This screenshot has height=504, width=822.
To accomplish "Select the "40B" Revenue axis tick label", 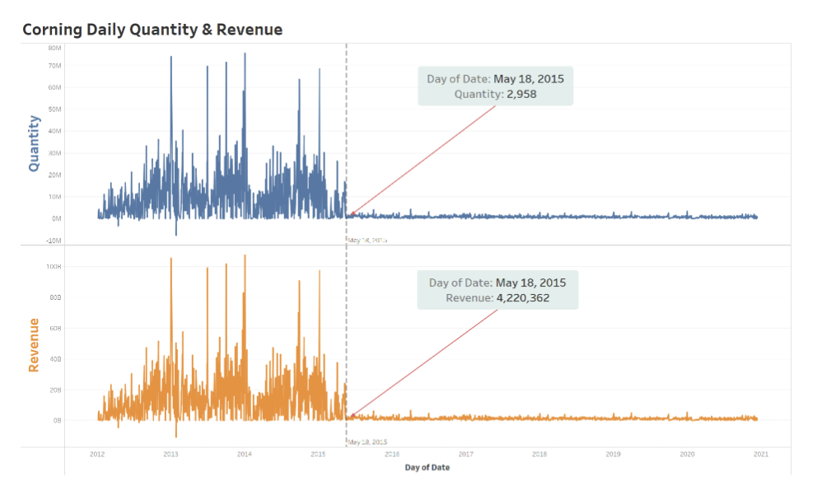I will pos(55,359).
